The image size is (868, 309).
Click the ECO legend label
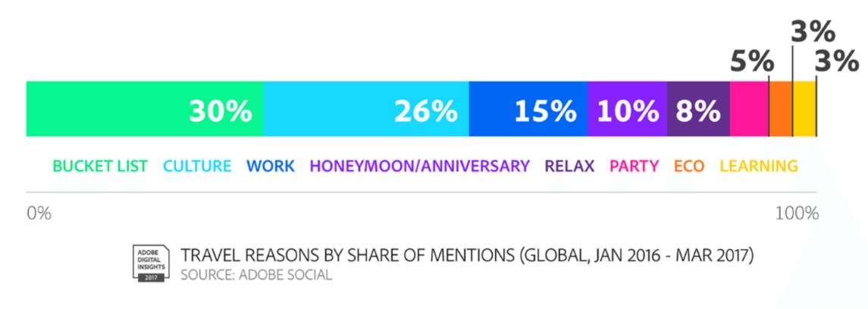(x=689, y=166)
